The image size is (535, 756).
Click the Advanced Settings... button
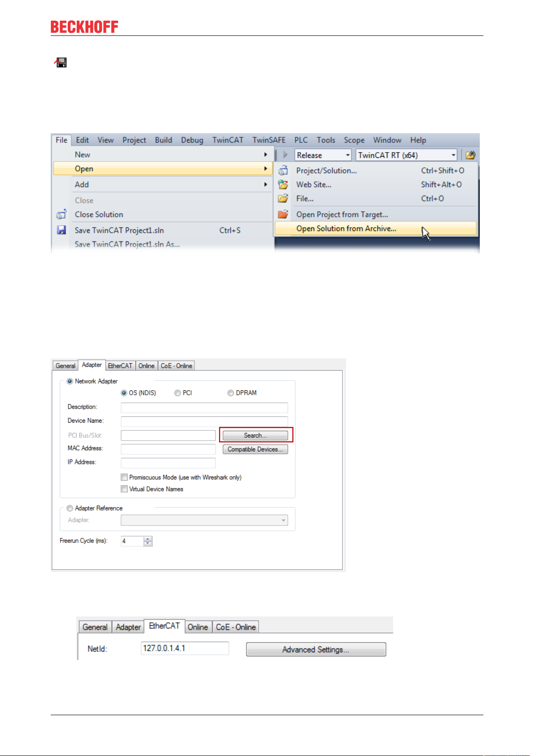click(x=316, y=650)
